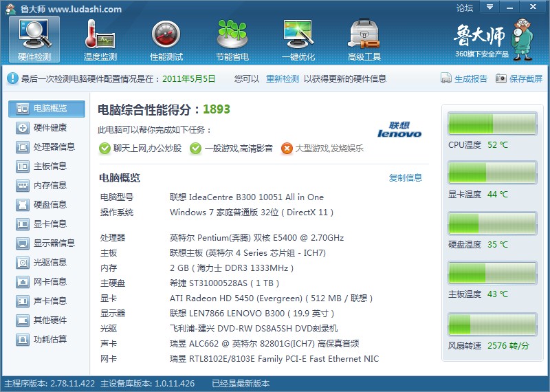This screenshot has height=392, width=550.
Task: Click the status bar 主设备库版本: 1.0.11.426
Action: (147, 384)
